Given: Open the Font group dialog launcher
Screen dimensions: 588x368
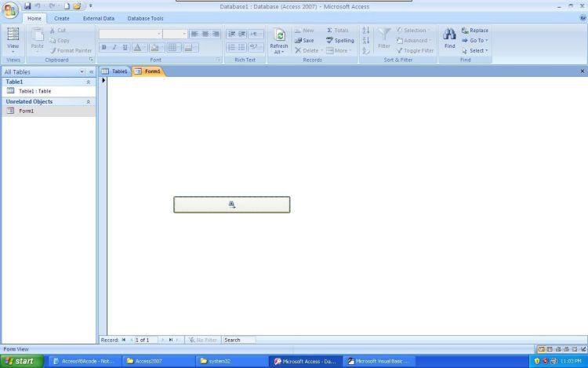Looking at the screenshot, I should (218, 60).
